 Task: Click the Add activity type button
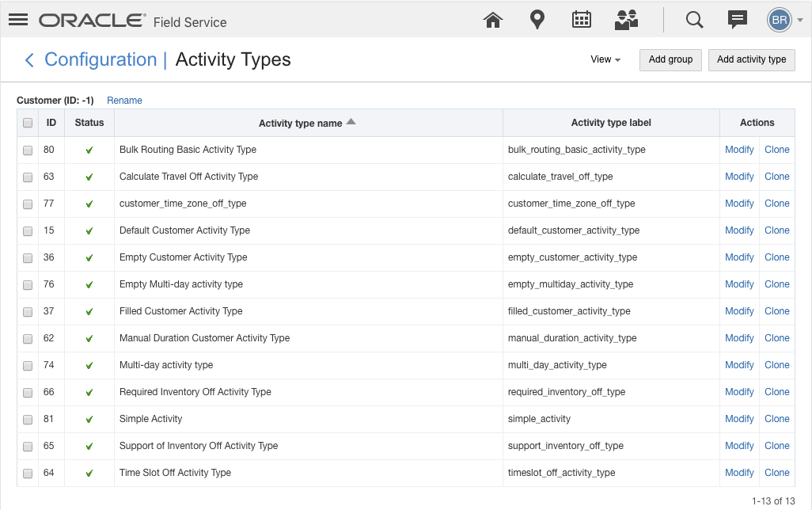click(x=751, y=59)
